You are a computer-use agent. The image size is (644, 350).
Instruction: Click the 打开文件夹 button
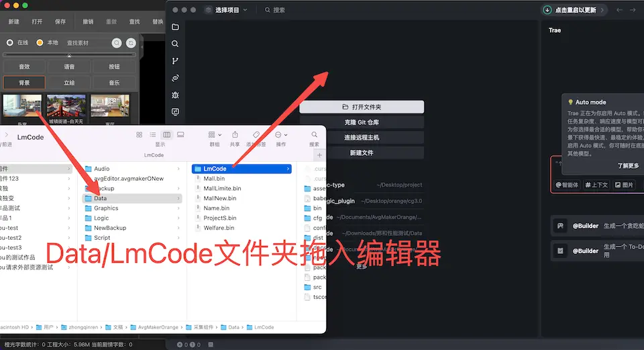pyautogui.click(x=362, y=107)
